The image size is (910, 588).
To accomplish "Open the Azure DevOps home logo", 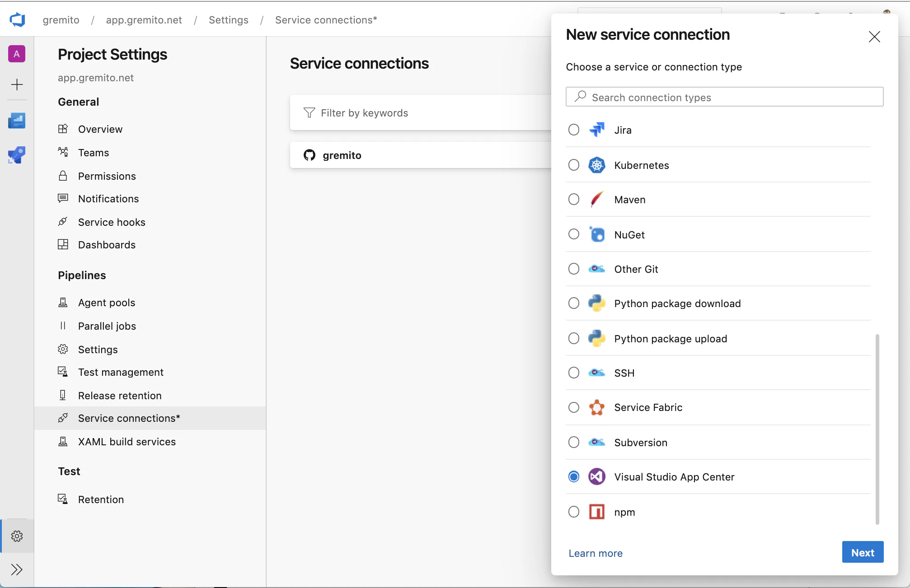I will pyautogui.click(x=17, y=20).
